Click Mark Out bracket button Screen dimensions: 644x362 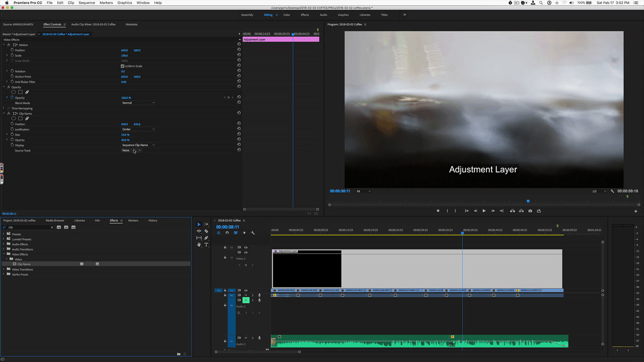click(455, 211)
